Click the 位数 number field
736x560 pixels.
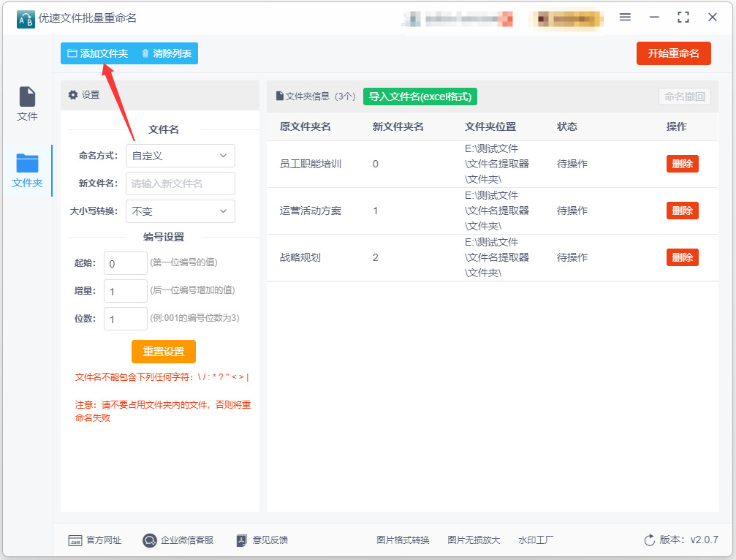point(125,319)
